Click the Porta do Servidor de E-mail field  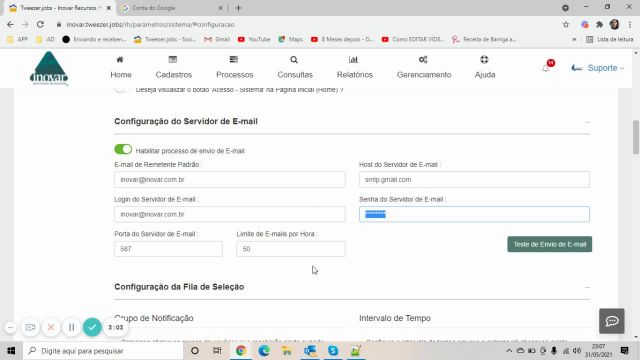coord(168,249)
